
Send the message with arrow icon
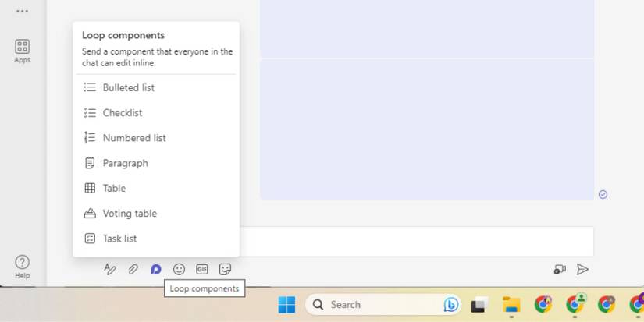[x=582, y=269]
